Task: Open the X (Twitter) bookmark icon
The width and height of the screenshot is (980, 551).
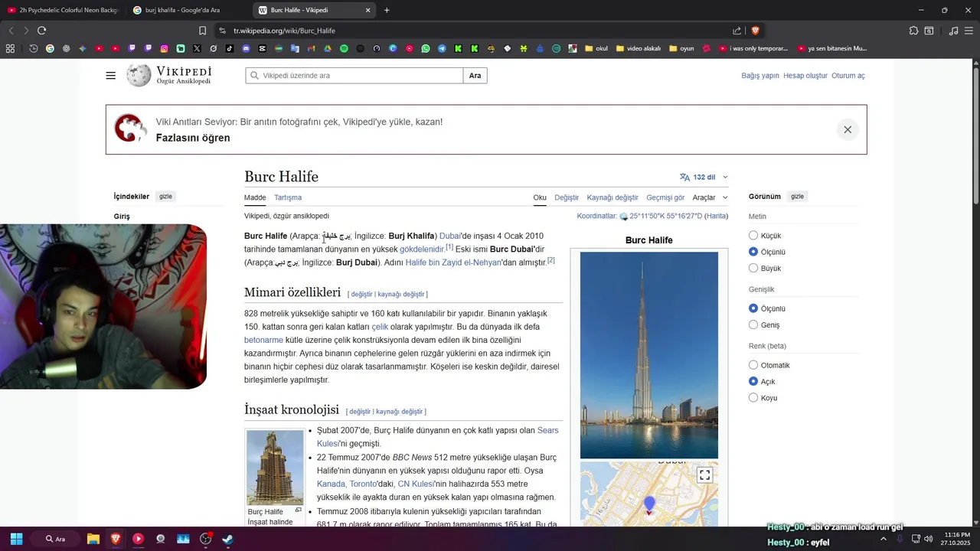Action: click(197, 48)
